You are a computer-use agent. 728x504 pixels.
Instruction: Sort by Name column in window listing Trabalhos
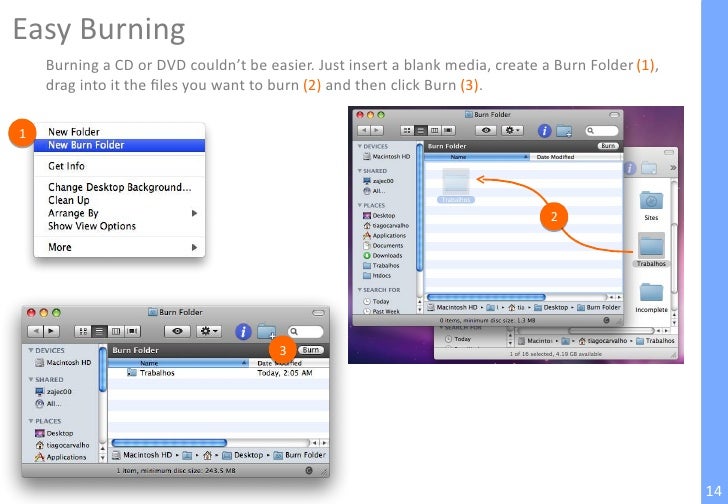[178, 363]
